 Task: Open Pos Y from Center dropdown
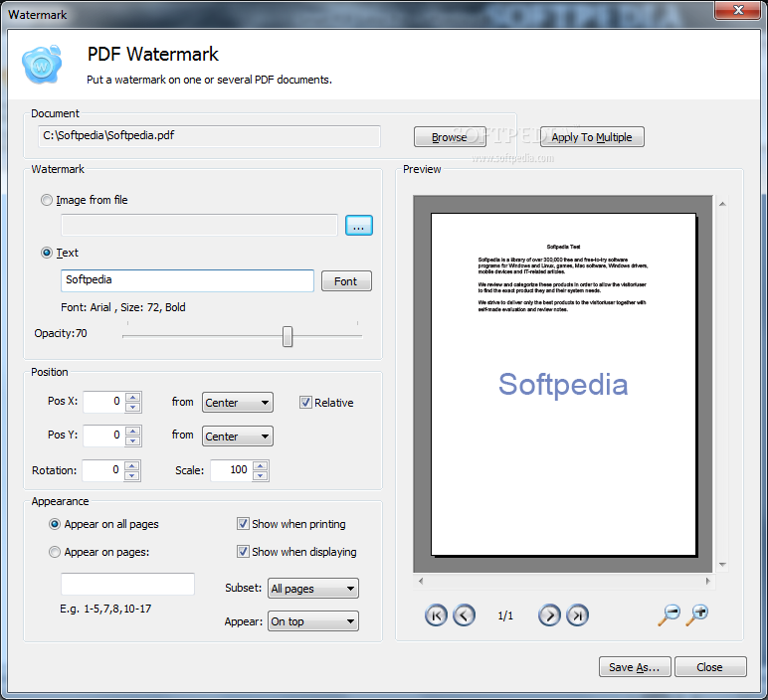click(238, 437)
